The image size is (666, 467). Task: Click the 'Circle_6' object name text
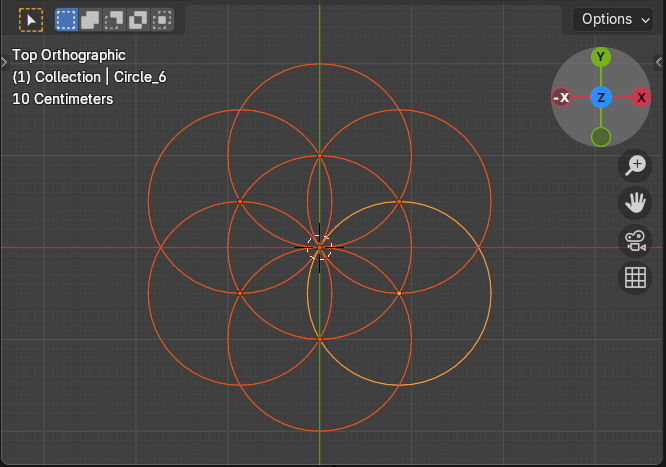click(140, 77)
